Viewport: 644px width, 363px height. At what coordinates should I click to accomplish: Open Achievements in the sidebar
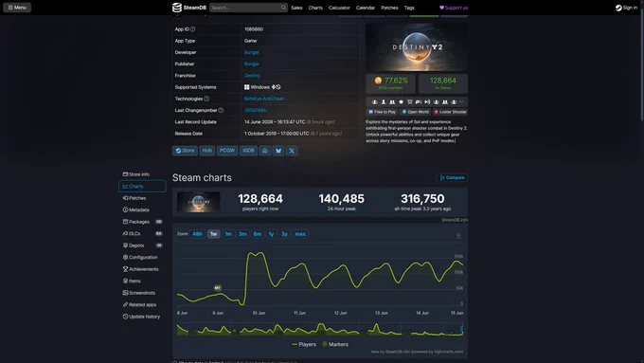coord(142,269)
